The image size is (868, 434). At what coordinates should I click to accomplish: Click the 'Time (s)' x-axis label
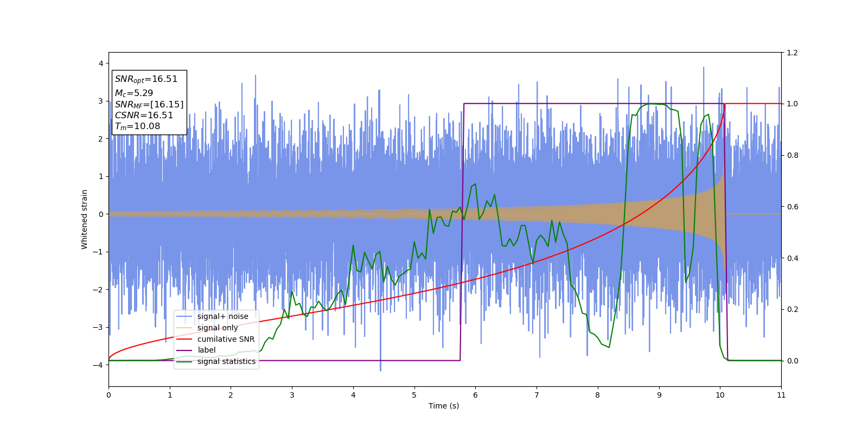pos(444,406)
